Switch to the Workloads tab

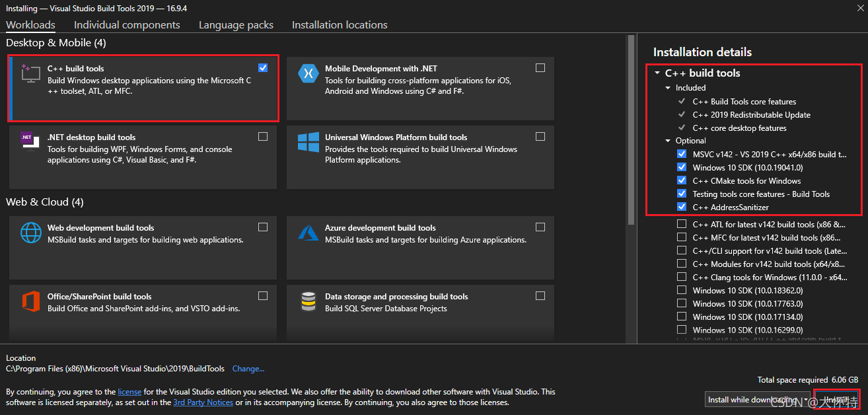coord(30,24)
